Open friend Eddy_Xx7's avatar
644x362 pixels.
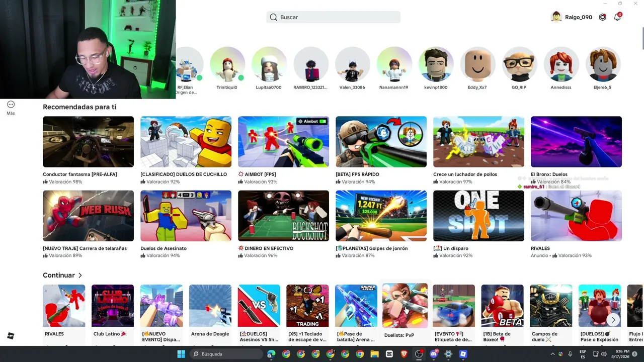click(477, 64)
